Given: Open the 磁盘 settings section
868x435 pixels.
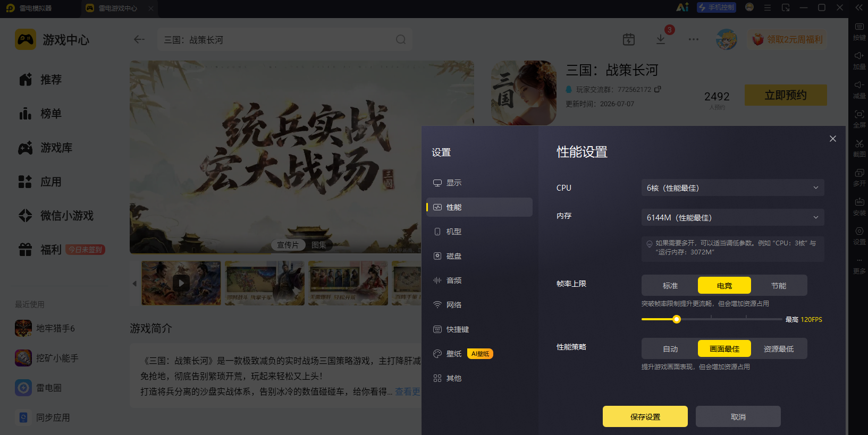Looking at the screenshot, I should pyautogui.click(x=479, y=256).
